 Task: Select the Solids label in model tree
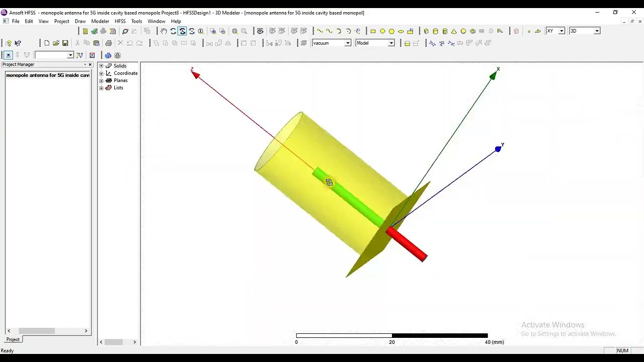coord(120,66)
